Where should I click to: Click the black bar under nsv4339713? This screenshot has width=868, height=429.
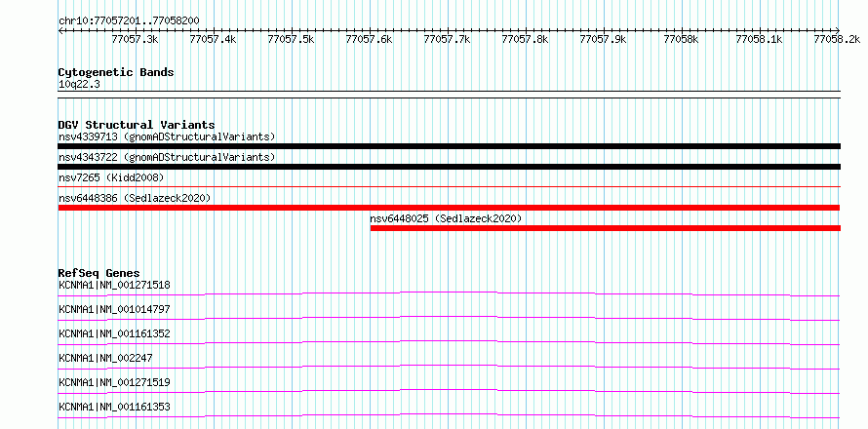coord(450,146)
